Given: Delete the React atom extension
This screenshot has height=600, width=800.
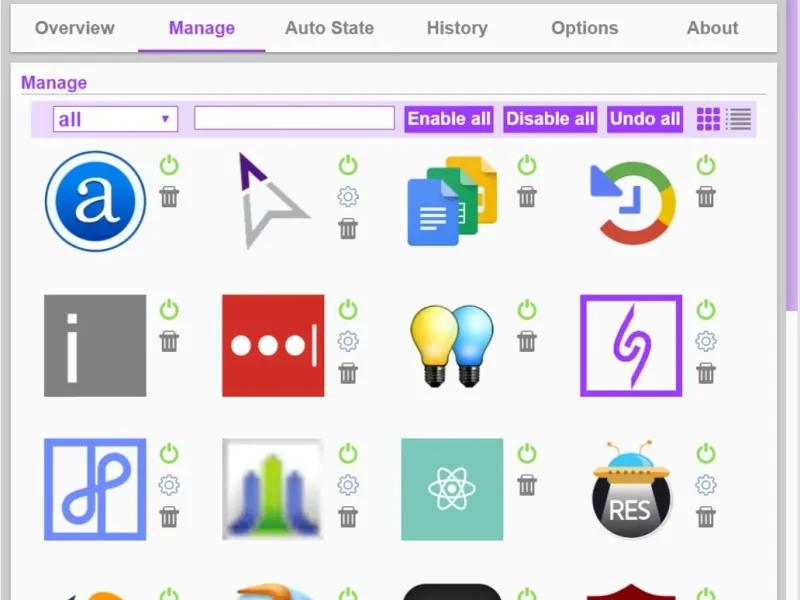Looking at the screenshot, I should 527,485.
